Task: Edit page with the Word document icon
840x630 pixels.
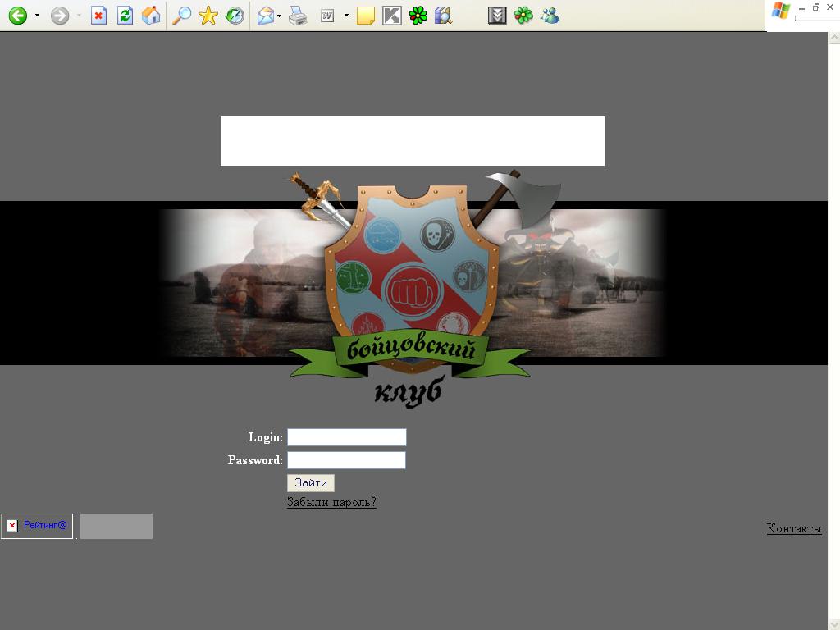Action: coord(327,16)
